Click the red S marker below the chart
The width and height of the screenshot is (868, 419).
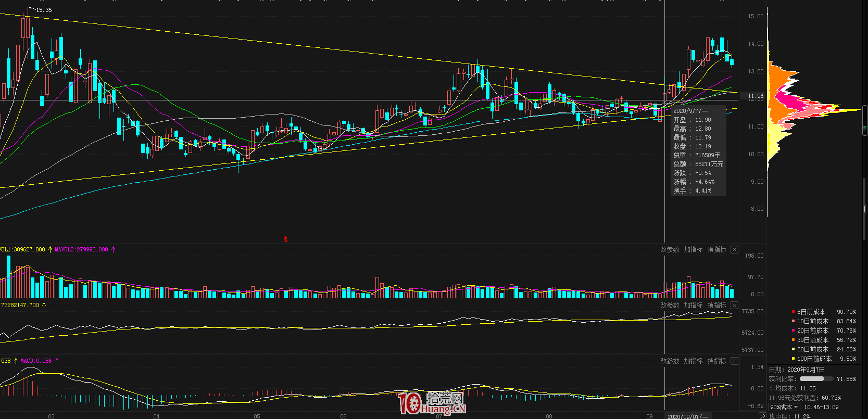coord(285,239)
